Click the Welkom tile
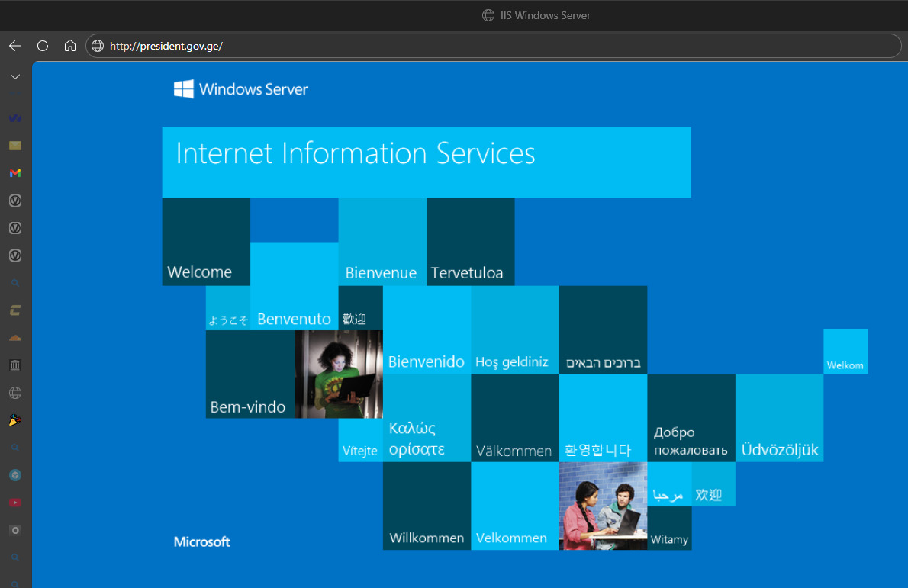The image size is (908, 588). 845,352
